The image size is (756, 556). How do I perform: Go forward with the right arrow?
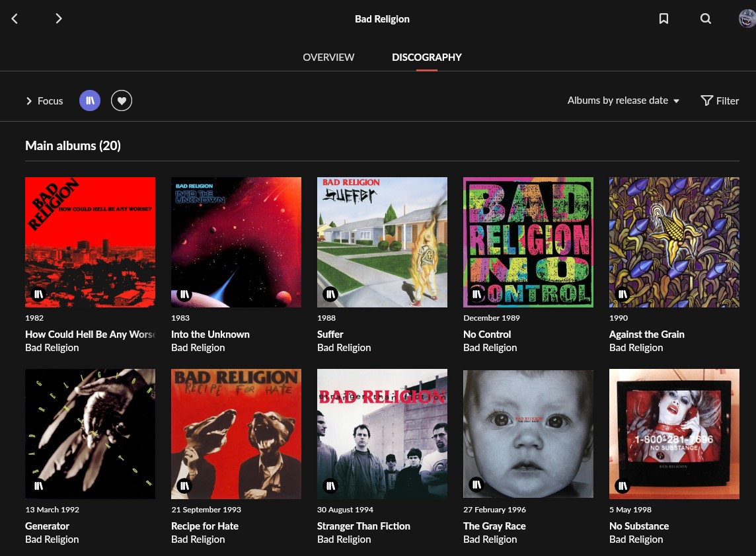tap(58, 19)
